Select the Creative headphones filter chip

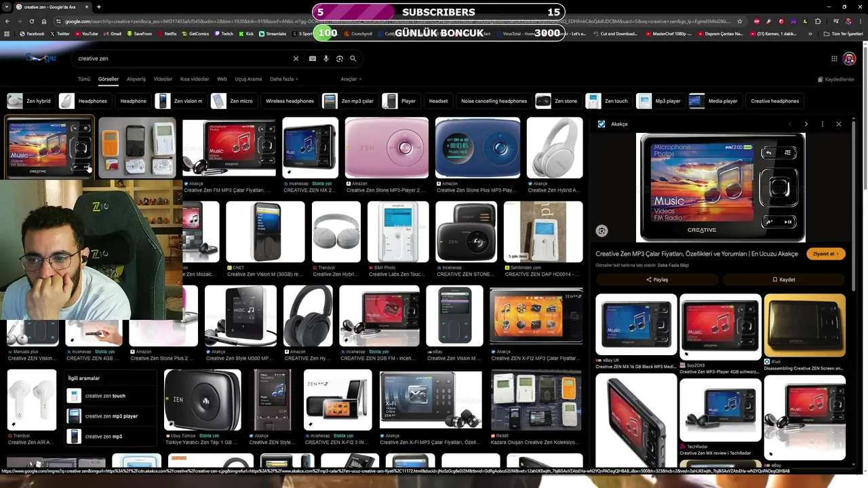[x=774, y=101]
